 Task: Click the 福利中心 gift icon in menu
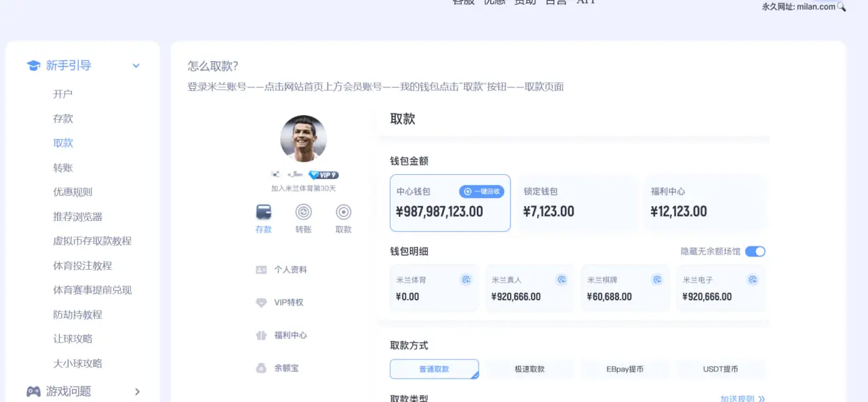pos(261,336)
